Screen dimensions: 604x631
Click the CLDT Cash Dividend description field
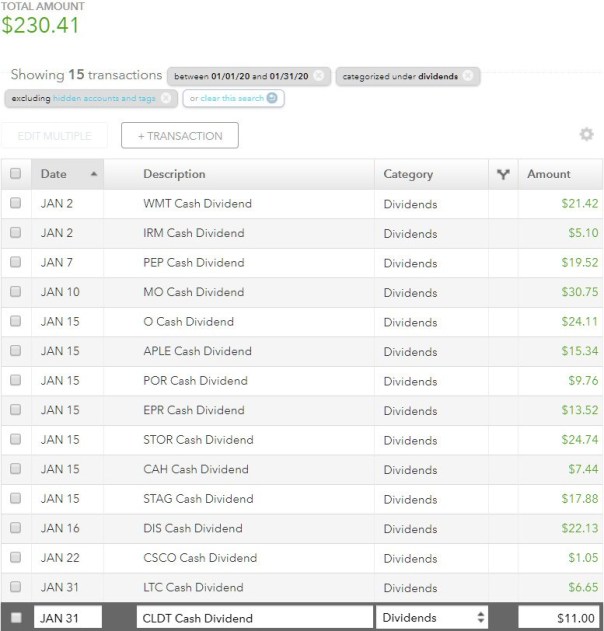(x=254, y=618)
